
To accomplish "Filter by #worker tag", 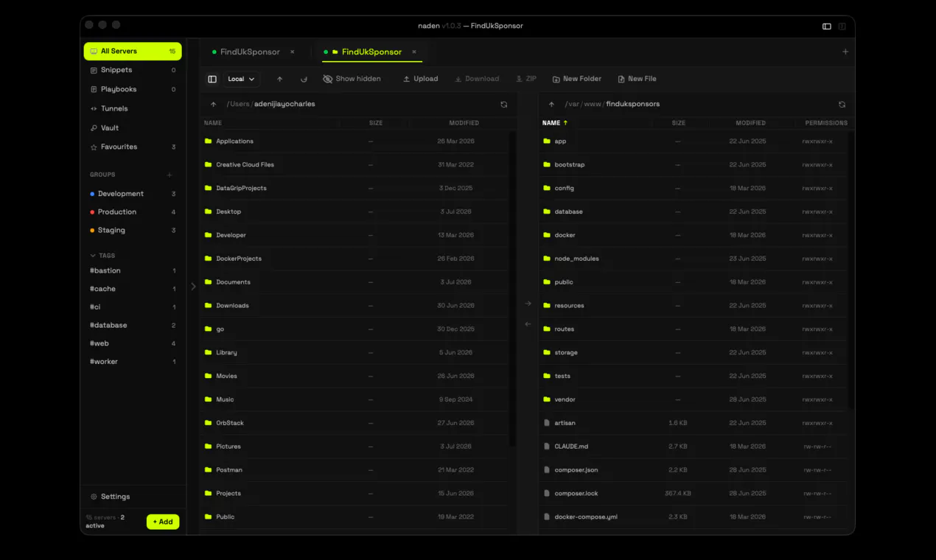I will click(x=133, y=362).
